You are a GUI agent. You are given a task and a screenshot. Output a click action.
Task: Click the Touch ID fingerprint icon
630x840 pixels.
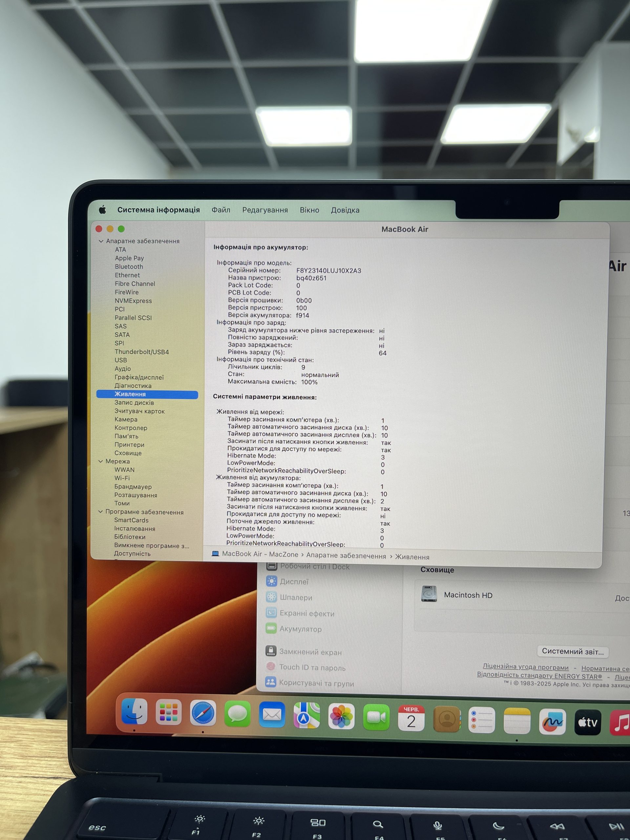point(270,666)
